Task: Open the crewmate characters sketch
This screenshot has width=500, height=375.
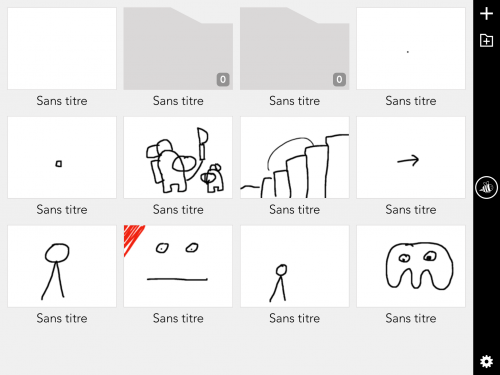Action: pos(178,157)
